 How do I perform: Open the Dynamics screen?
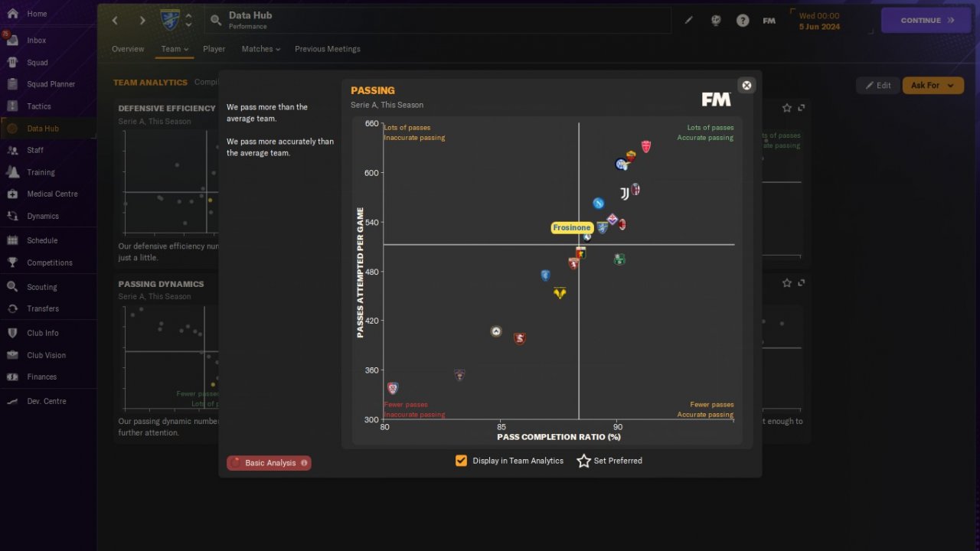tap(48, 216)
